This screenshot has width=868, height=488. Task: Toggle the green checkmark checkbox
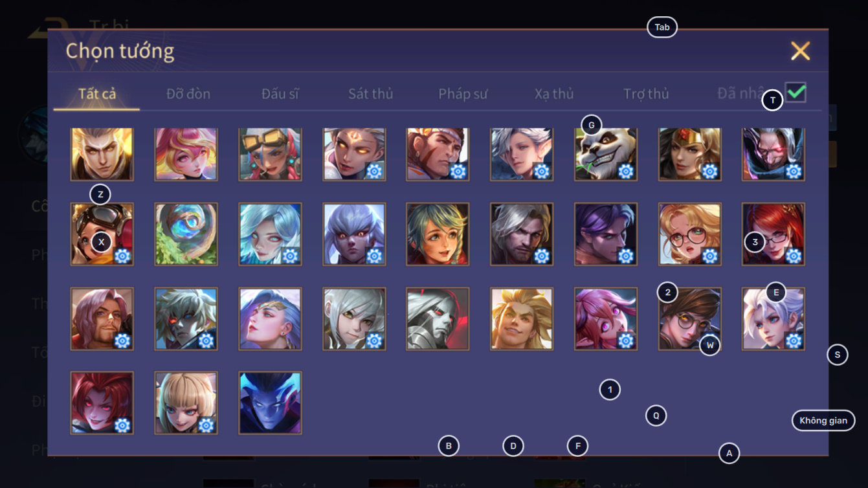tap(796, 93)
